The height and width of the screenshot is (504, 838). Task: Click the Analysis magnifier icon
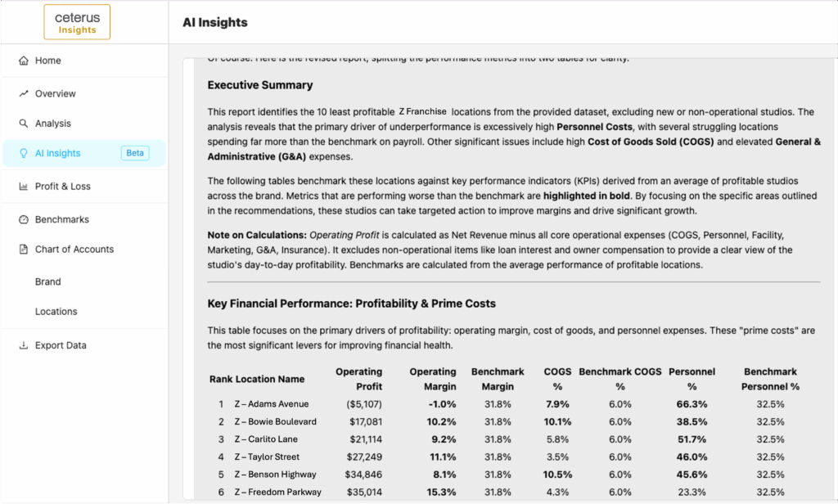[24, 124]
